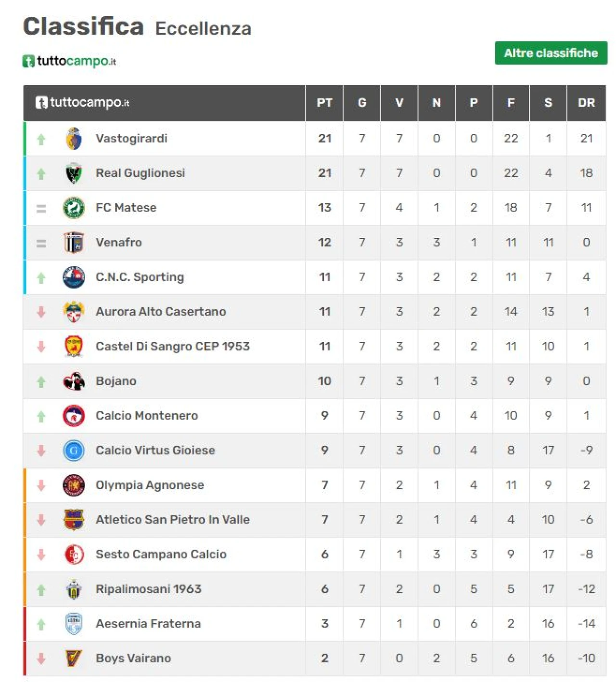This screenshot has height=682, width=616.
Task: Open the Olympia Agnonese team link
Action: [x=150, y=485]
